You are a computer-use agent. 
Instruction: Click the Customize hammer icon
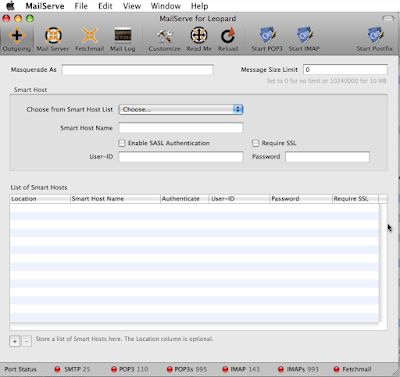click(165, 35)
